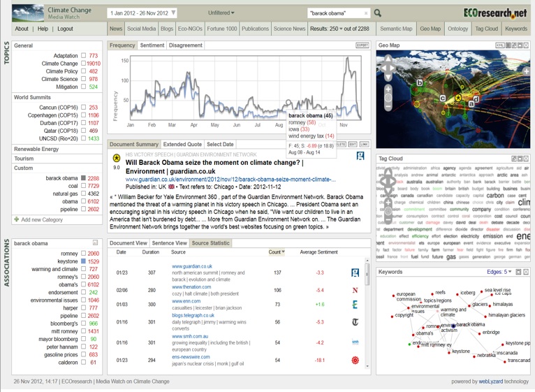Viewport: 535px width, 392px height.
Task: Click the Export button on frequency chart
Action: (362, 45)
